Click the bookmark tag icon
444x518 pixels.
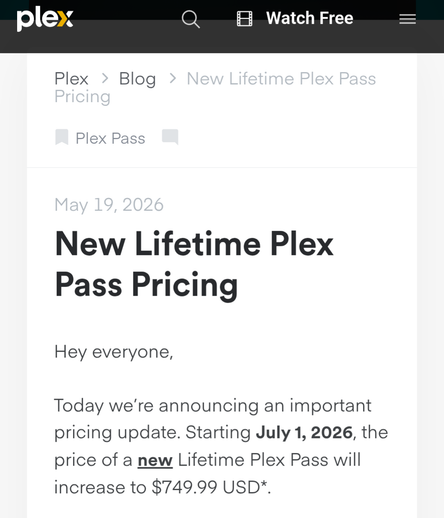click(62, 137)
